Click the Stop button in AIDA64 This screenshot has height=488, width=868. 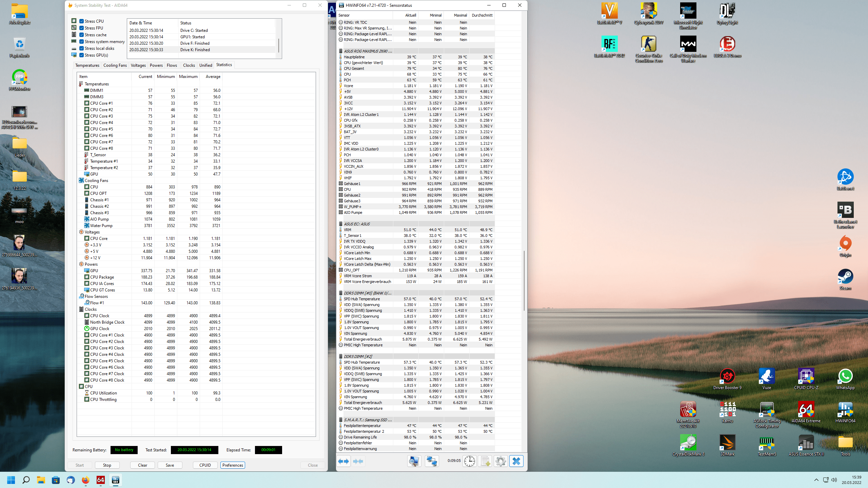[107, 465]
